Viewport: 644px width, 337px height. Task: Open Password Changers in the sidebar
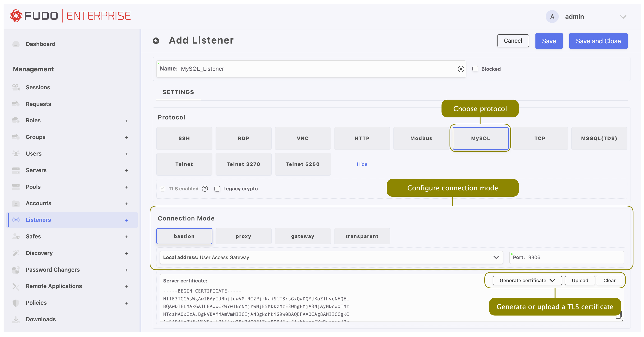(x=52, y=270)
